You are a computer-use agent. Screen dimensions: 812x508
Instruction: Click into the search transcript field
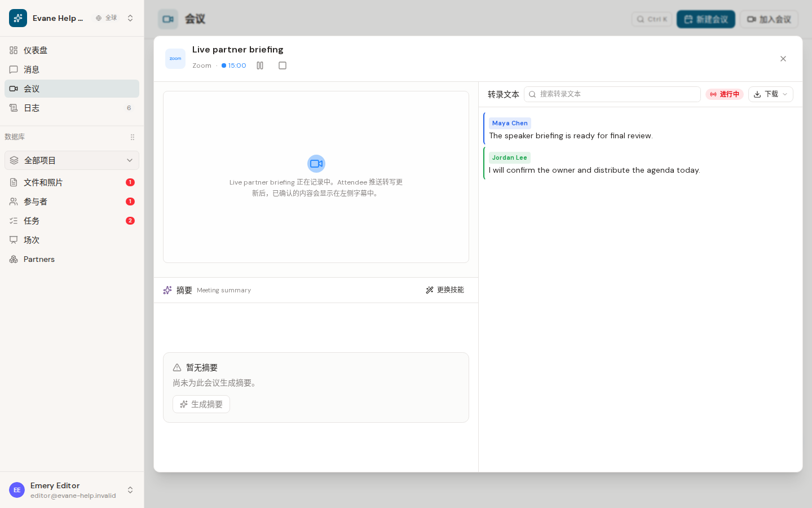[x=612, y=94]
